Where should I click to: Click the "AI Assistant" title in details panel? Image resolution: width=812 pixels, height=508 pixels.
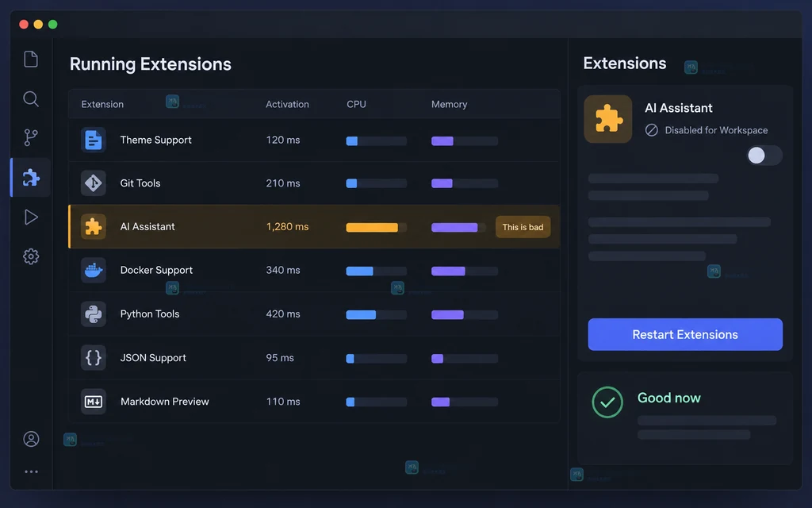tap(679, 108)
